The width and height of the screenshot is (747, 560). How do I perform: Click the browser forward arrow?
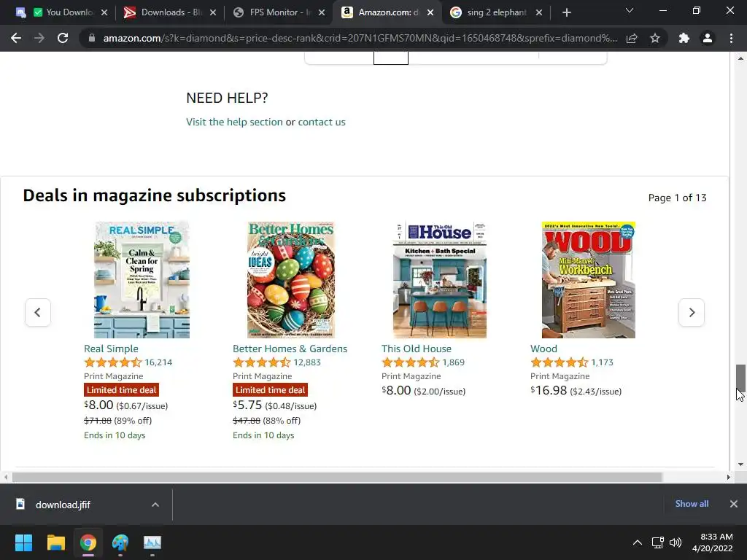coord(39,38)
